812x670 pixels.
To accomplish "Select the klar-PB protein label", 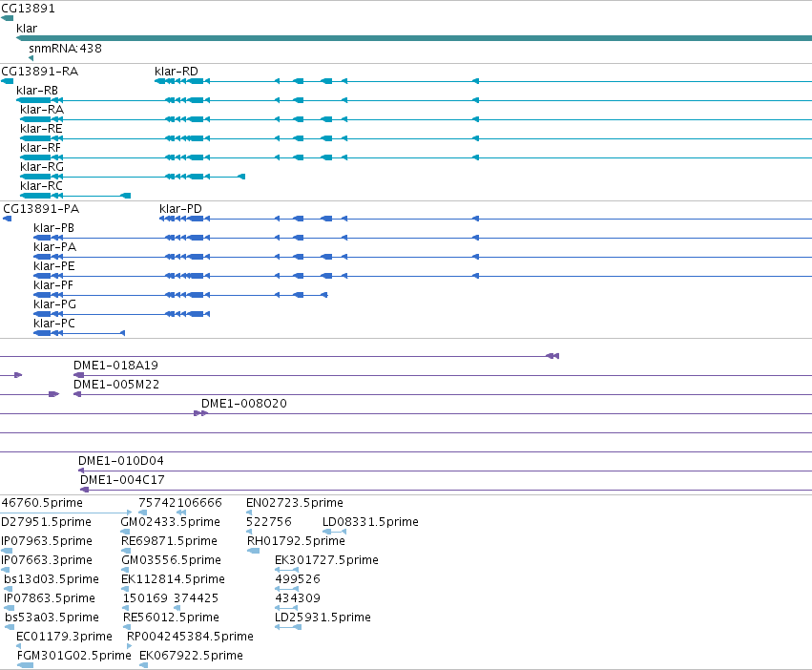I will point(53,228).
